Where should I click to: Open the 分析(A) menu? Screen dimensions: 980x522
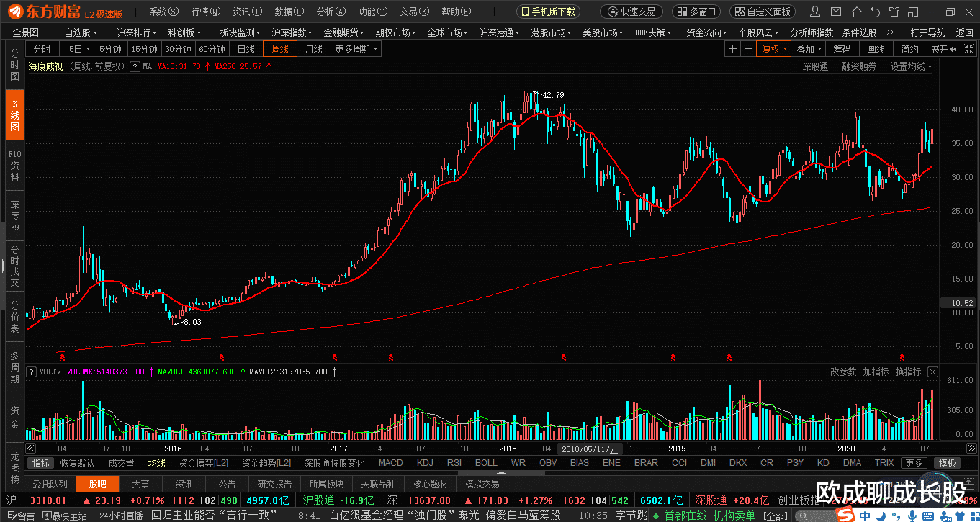(331, 12)
